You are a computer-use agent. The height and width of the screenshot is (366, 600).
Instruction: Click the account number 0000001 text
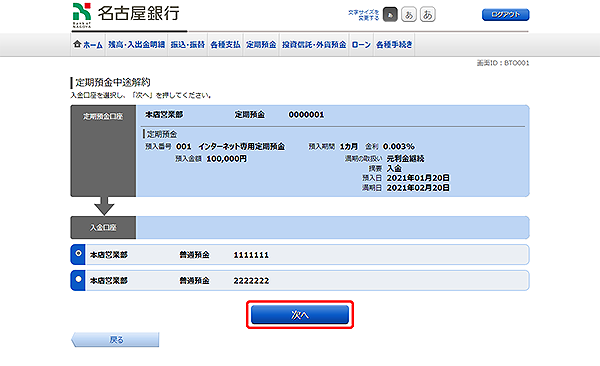pos(306,115)
